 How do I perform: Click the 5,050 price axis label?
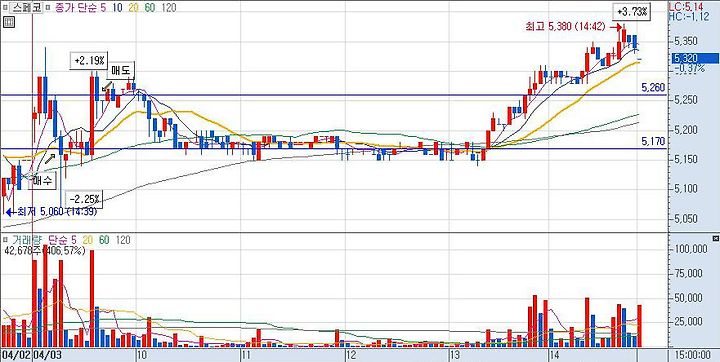[686, 219]
